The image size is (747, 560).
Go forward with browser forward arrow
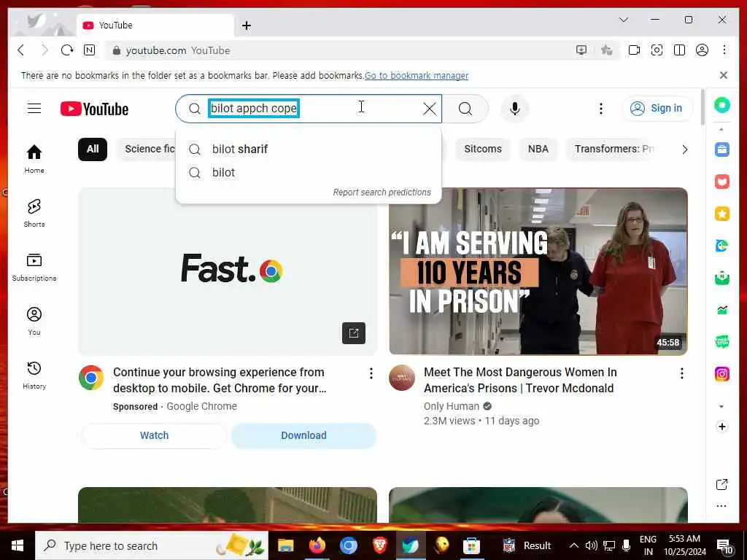click(x=44, y=50)
